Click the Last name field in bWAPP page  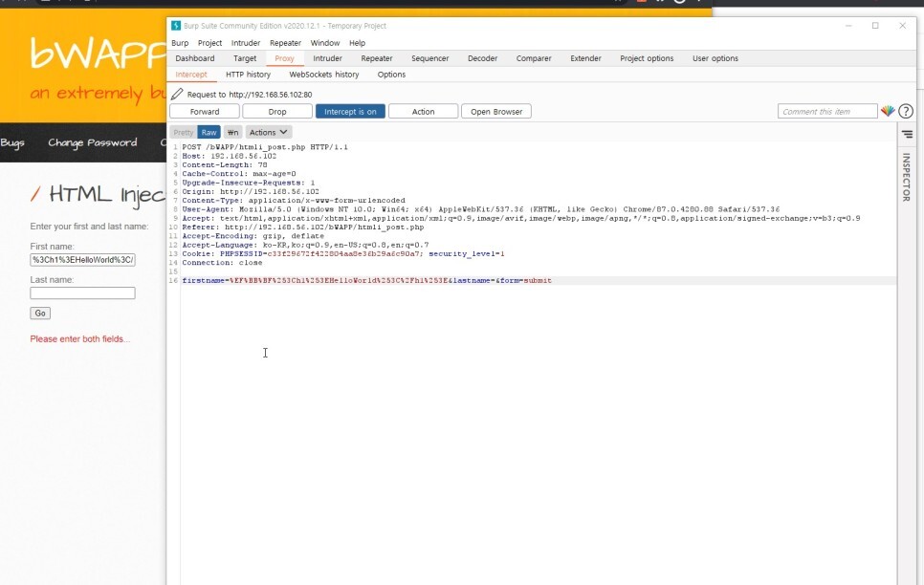tap(82, 292)
